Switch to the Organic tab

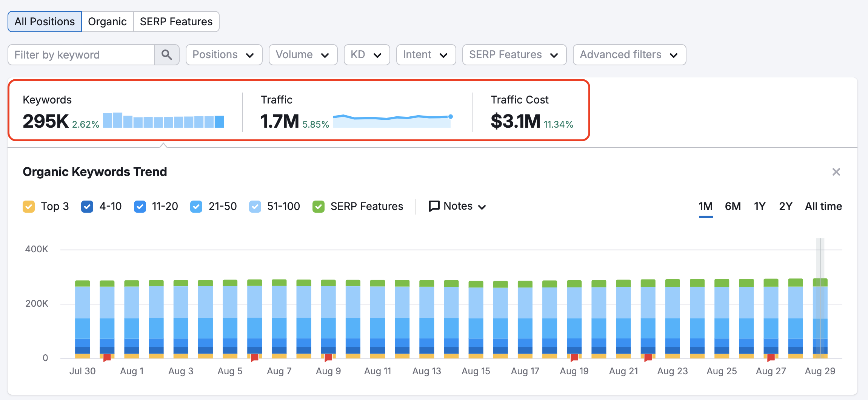[107, 22]
